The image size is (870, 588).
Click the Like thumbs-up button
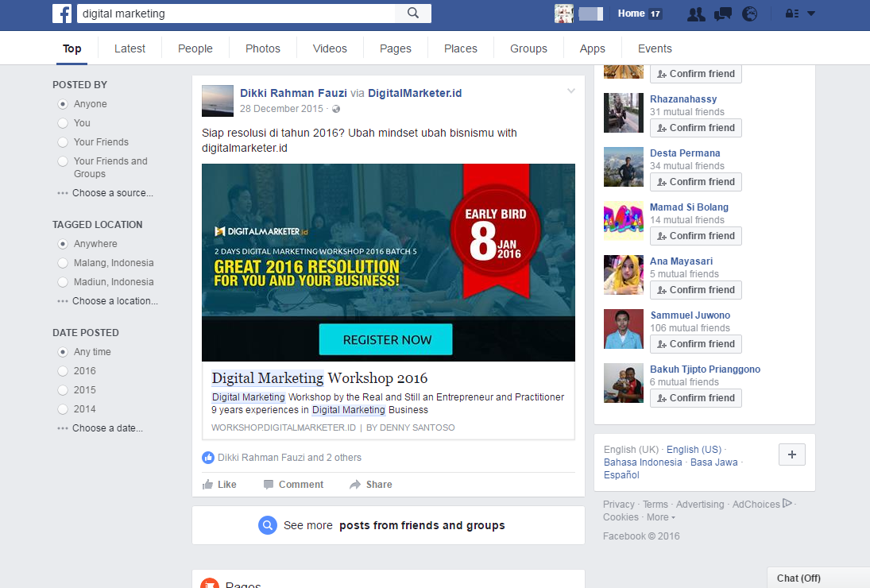click(220, 484)
